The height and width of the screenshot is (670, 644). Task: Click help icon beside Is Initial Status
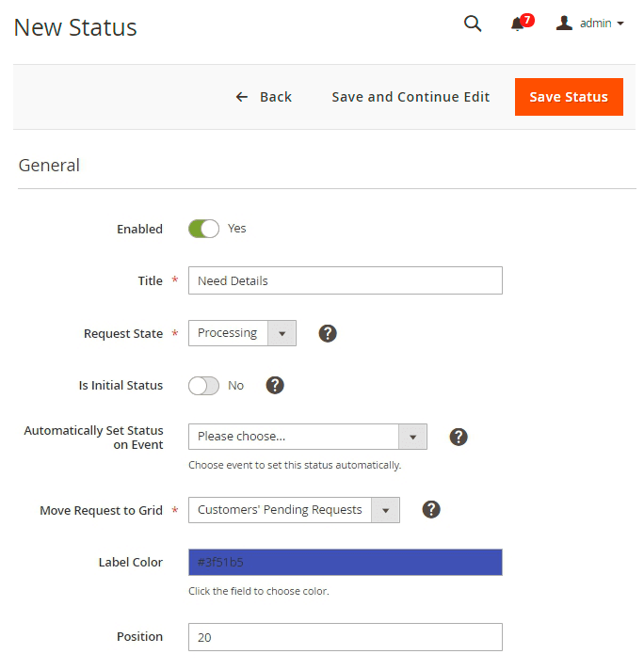[x=275, y=385]
